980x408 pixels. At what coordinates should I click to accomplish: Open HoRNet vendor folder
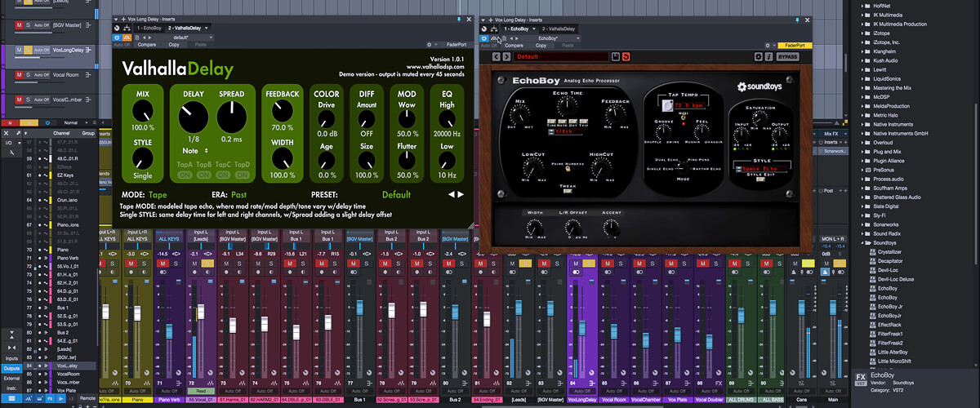click(x=884, y=5)
